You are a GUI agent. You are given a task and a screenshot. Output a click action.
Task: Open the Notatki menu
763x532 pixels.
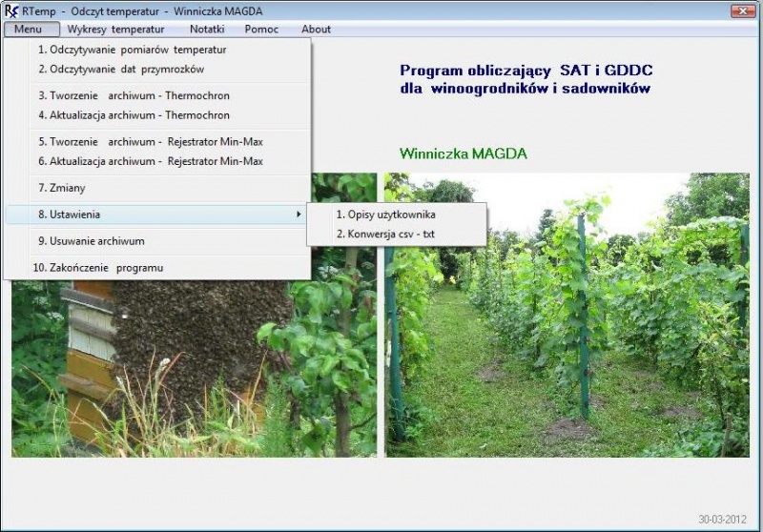point(207,30)
